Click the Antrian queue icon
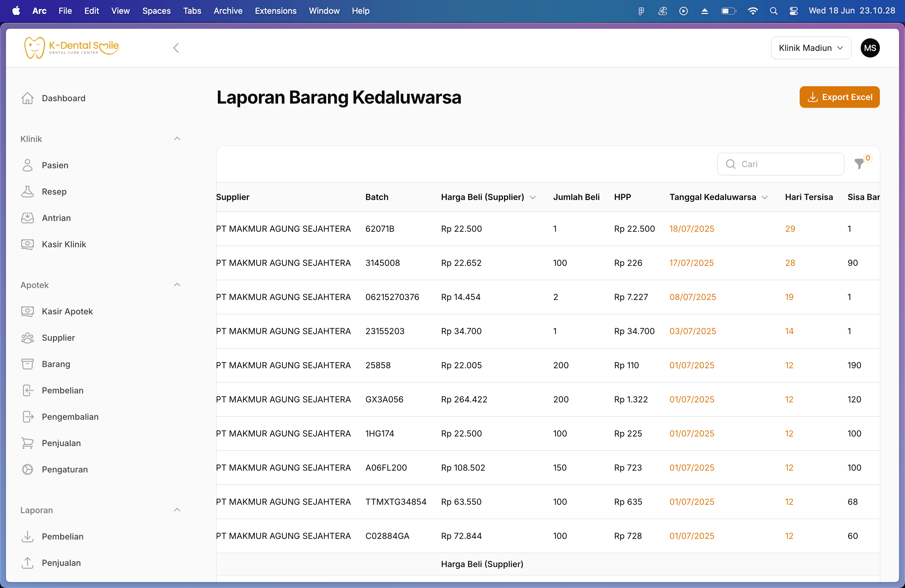The width and height of the screenshot is (905, 588). pos(27,218)
